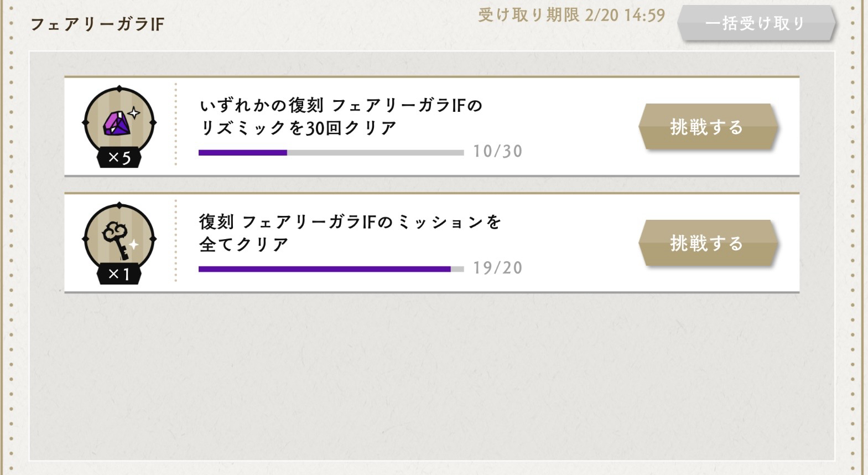This screenshot has width=868, height=475.
Task: Click the 受け取り期限 2/20 14:59 deadline text
Action: pos(571,15)
